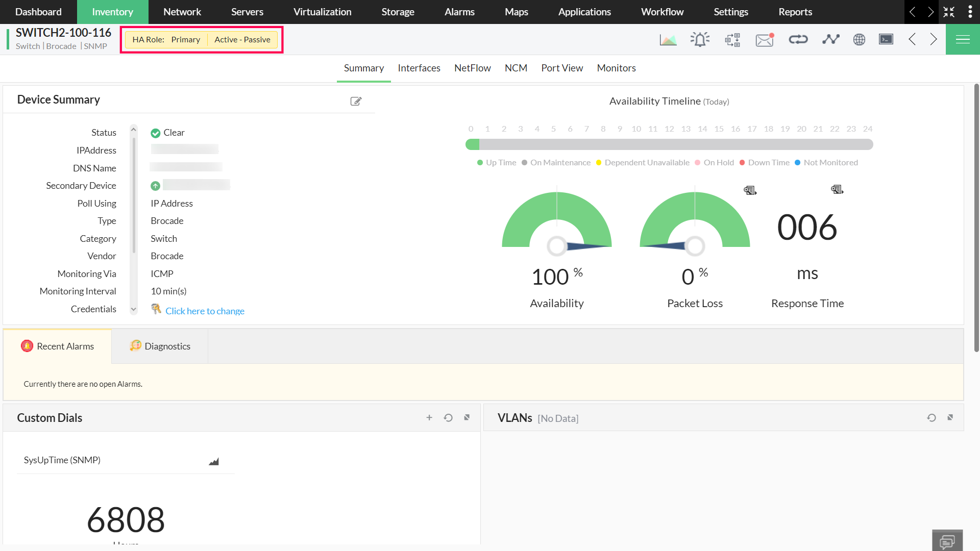The image size is (980, 551).
Task: Edit Device Summary with pencil icon
Action: click(356, 101)
